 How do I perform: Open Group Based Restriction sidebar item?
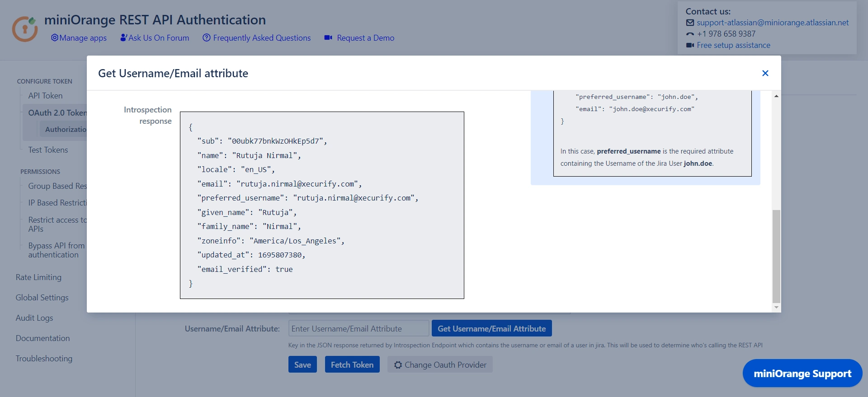click(57, 186)
